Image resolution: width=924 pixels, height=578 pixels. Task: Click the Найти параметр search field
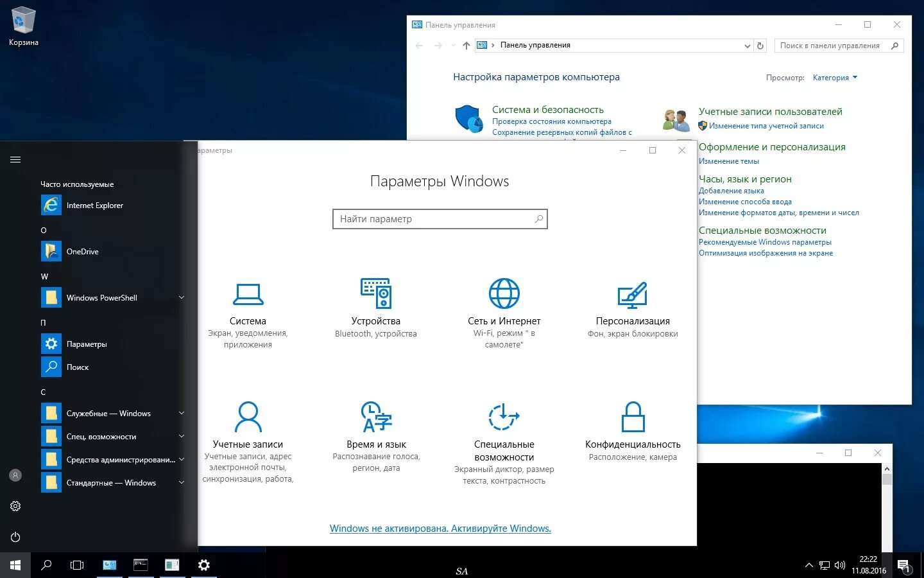click(x=440, y=219)
